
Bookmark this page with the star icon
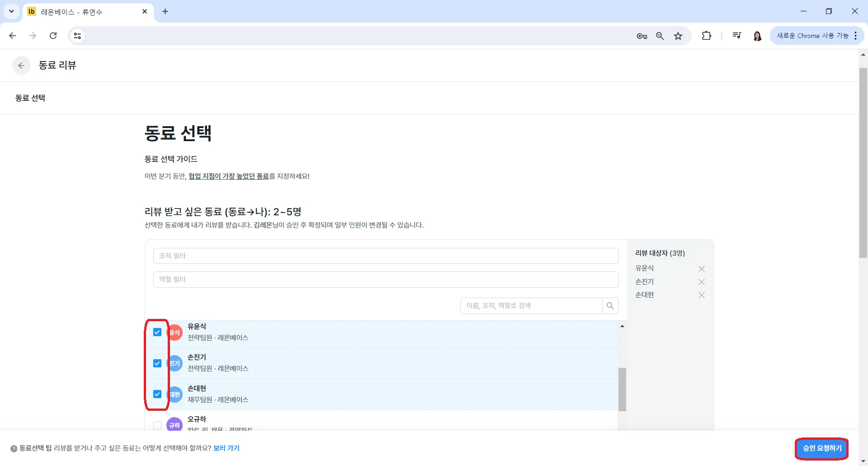[678, 36]
